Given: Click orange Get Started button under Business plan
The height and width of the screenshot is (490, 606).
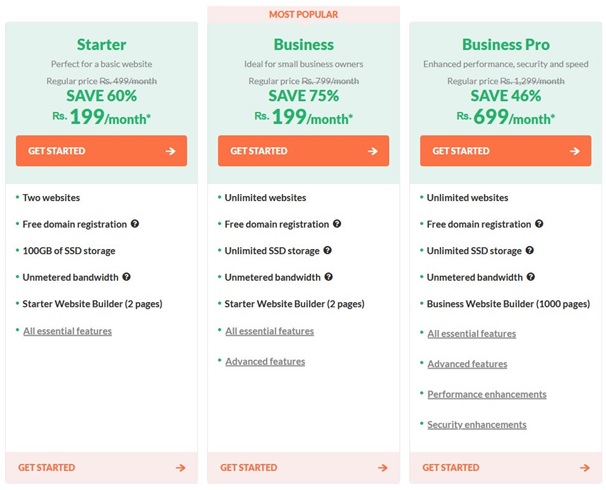Looking at the screenshot, I should tap(303, 151).
